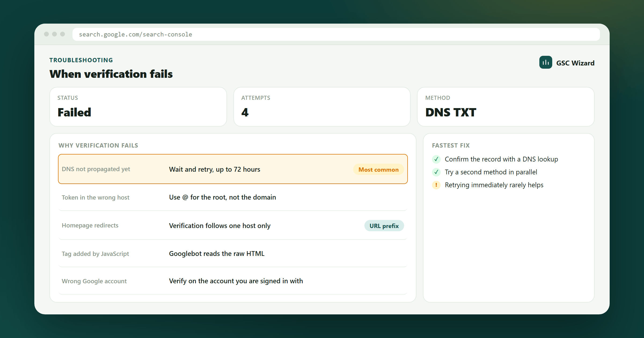
Task: Click the 'GSC Wizard' brand name
Action: [575, 63]
